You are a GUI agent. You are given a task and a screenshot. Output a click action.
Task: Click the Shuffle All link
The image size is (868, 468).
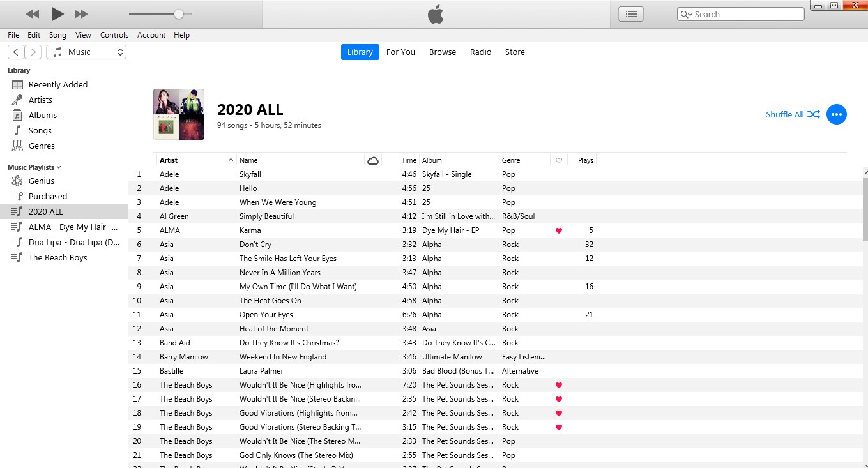tap(793, 114)
